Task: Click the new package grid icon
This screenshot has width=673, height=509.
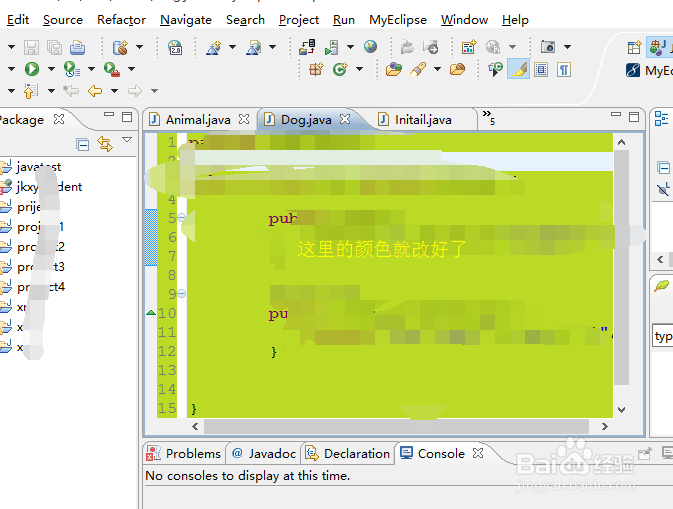Action: [316, 69]
